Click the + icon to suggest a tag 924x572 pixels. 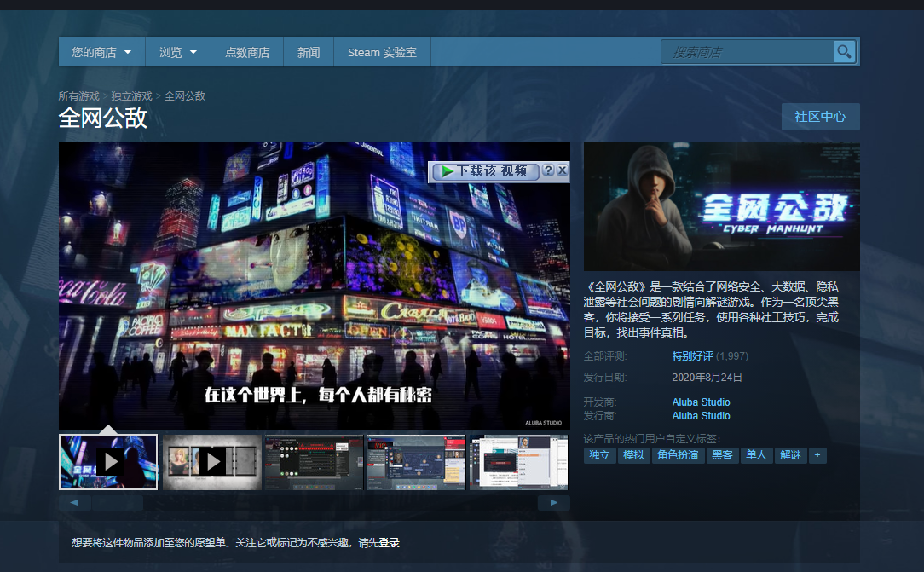[817, 455]
